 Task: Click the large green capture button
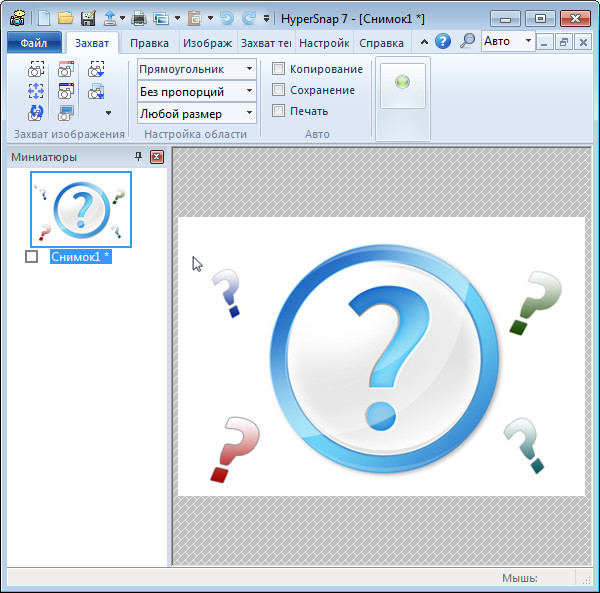click(x=402, y=83)
